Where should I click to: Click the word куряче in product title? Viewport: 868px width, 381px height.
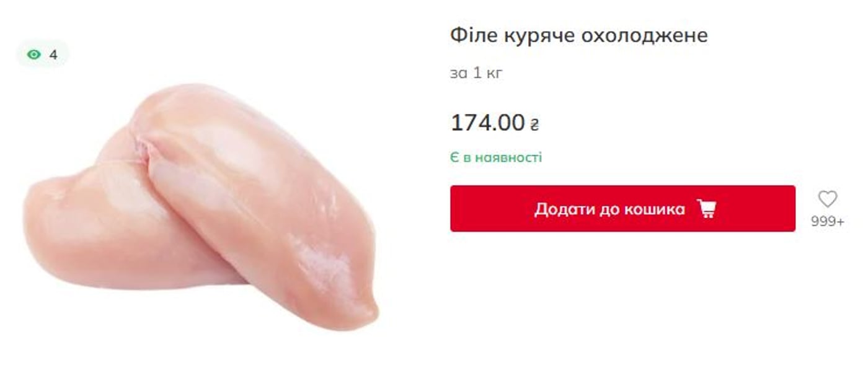pyautogui.click(x=539, y=37)
